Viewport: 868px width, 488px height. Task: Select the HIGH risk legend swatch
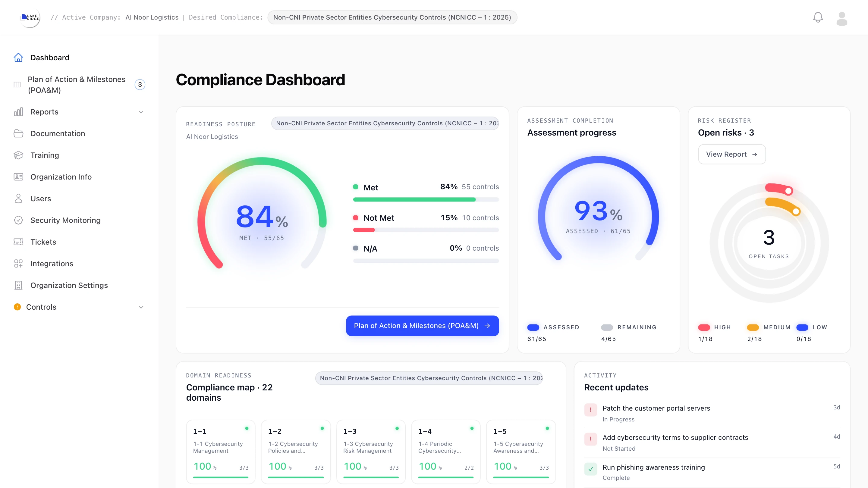[704, 327]
